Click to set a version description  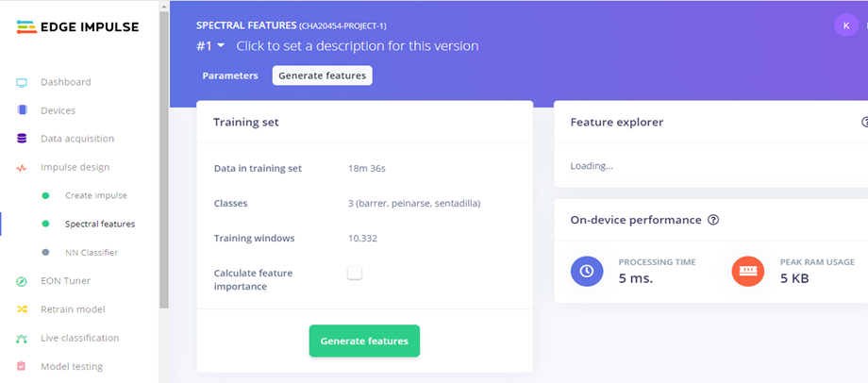[x=358, y=46]
